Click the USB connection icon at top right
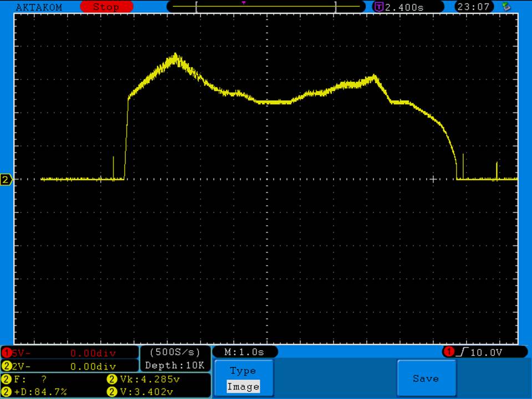The height and width of the screenshot is (399, 532). click(505, 7)
